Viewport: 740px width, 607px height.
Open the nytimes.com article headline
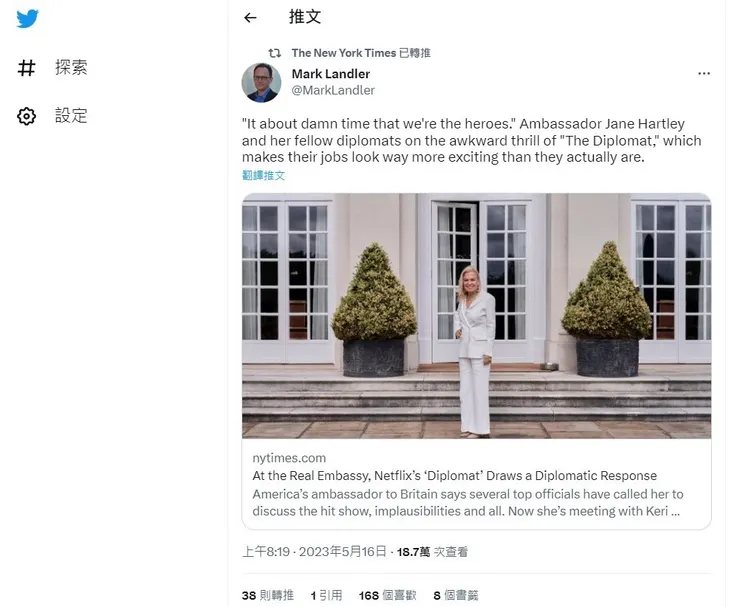[454, 476]
